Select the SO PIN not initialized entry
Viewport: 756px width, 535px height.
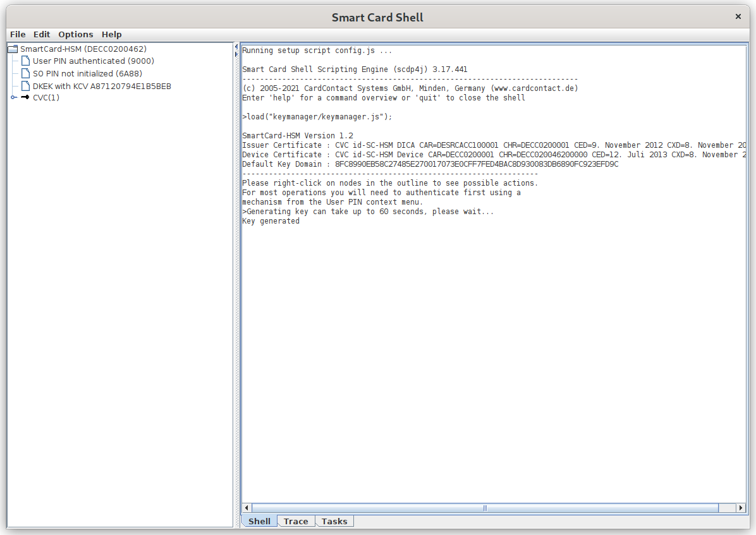[87, 74]
